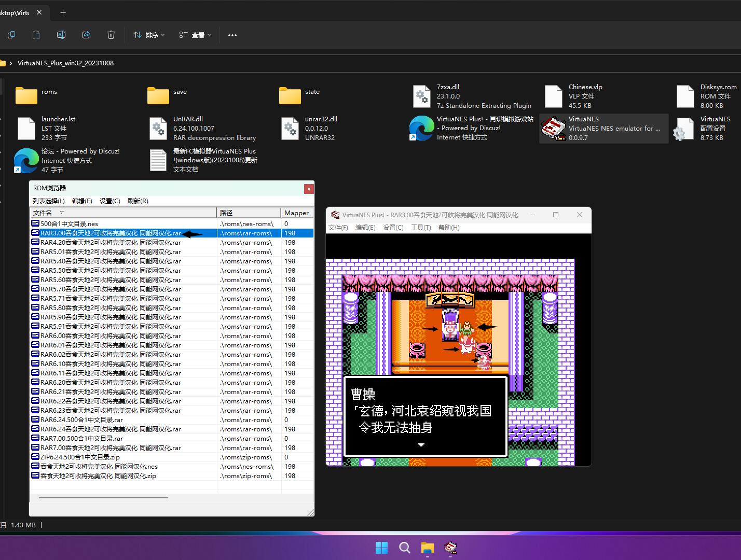The height and width of the screenshot is (560, 741).
Task: Sort by 路径 column header
Action: point(249,213)
